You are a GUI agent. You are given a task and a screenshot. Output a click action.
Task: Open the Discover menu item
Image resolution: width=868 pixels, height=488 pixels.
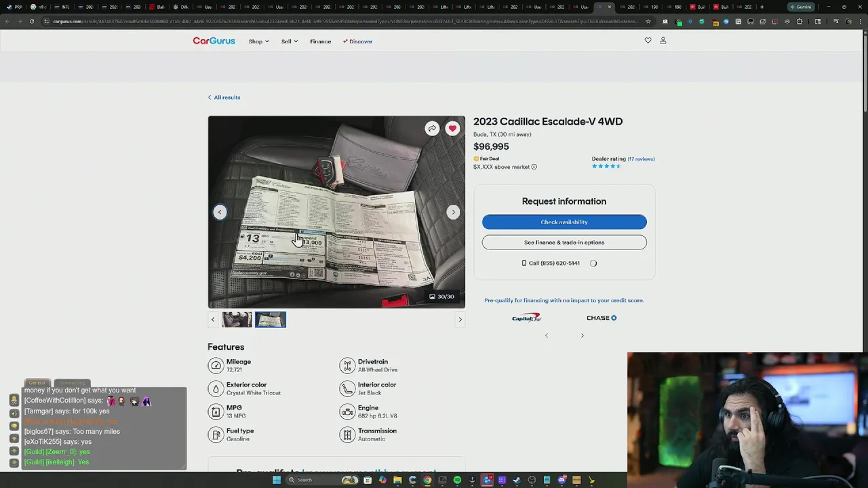357,41
